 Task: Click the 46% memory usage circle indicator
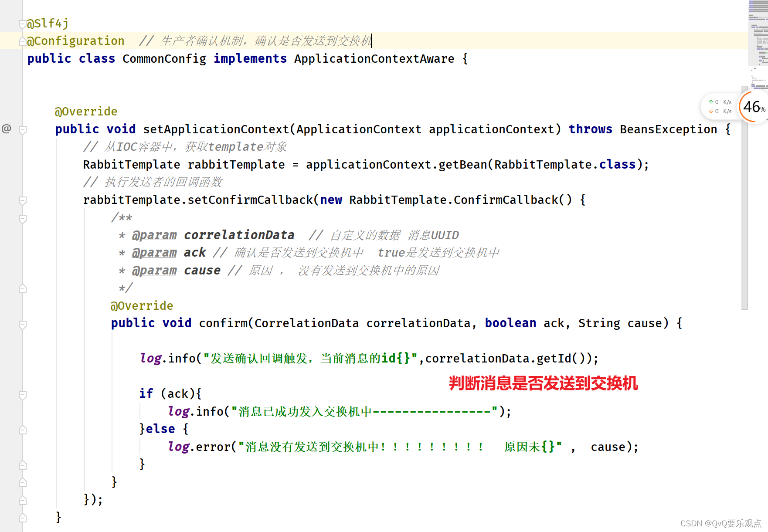point(754,107)
